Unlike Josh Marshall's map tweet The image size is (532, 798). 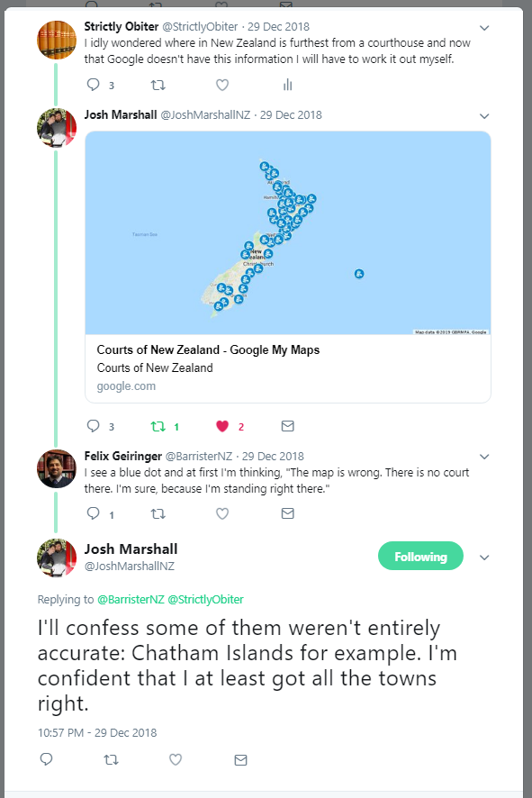(222, 426)
